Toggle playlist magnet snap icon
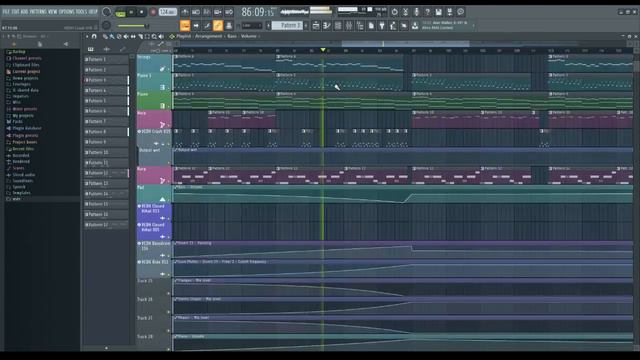The height and width of the screenshot is (360, 640). (94, 36)
